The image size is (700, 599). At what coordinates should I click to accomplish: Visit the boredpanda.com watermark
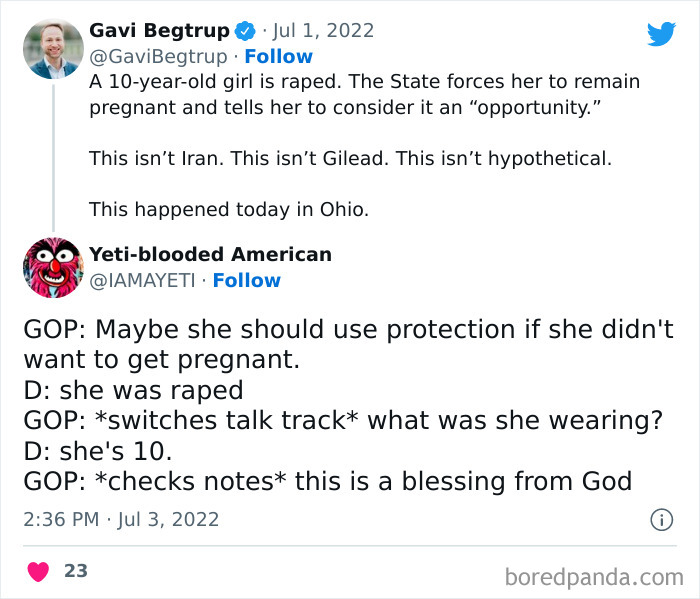[x=592, y=576]
